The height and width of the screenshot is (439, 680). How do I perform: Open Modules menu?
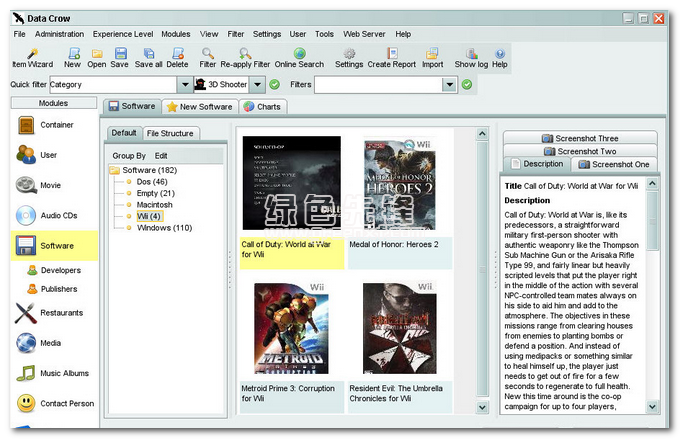tap(176, 34)
